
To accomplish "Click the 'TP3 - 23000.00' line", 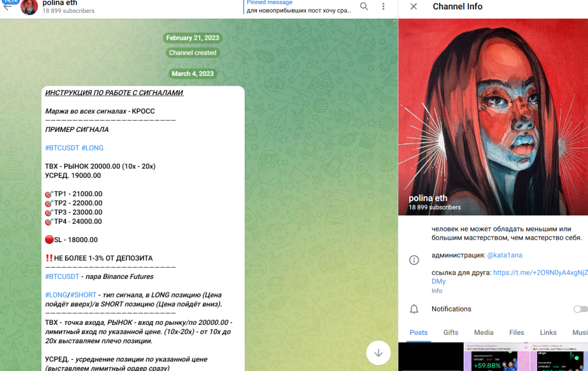I will click(74, 212).
